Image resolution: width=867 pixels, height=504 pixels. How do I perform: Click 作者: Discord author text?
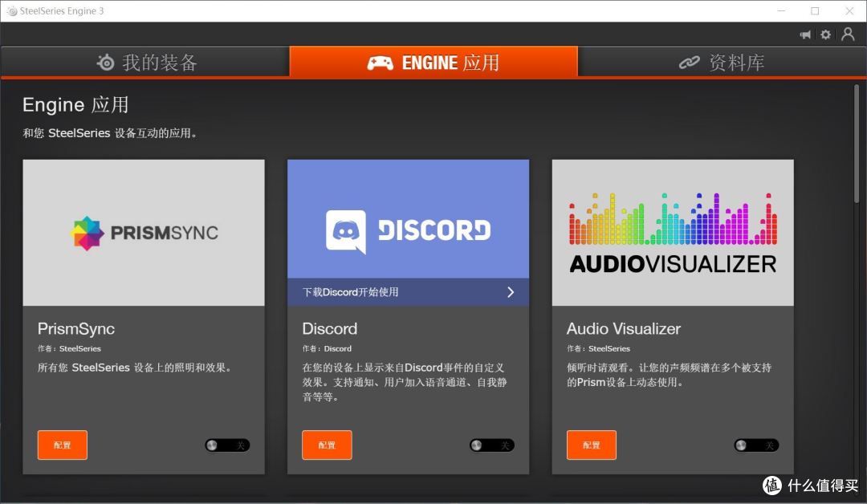327,349
